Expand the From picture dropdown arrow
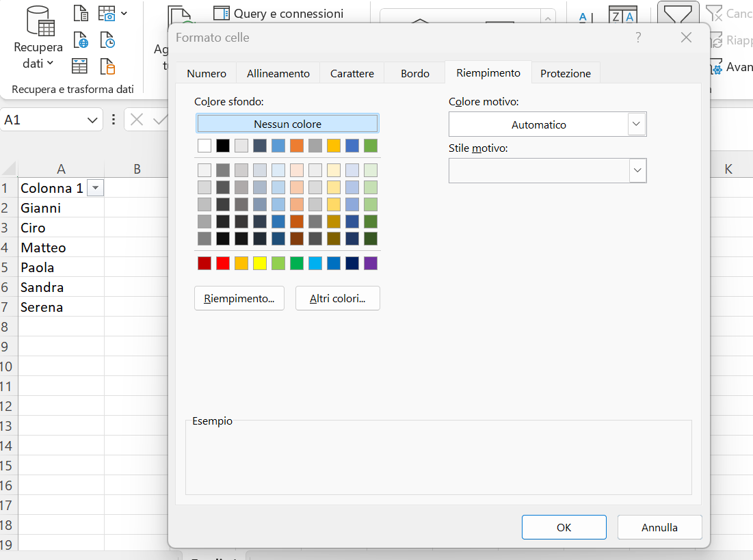 pyautogui.click(x=124, y=14)
